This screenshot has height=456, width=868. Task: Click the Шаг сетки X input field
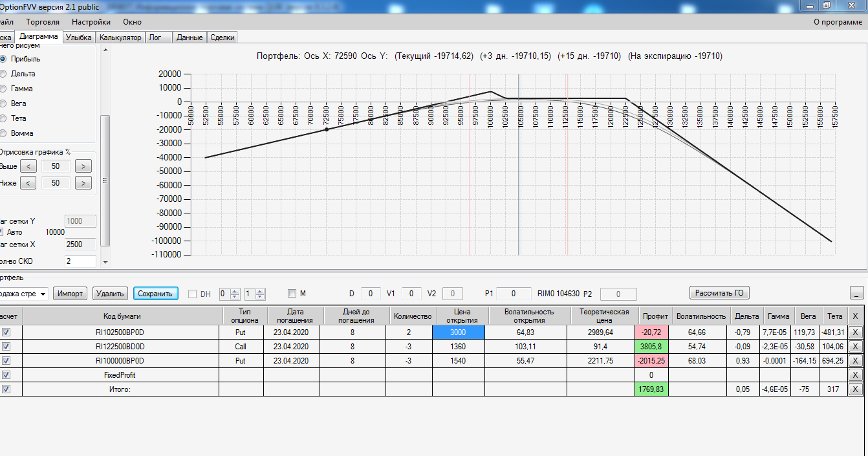pos(80,244)
